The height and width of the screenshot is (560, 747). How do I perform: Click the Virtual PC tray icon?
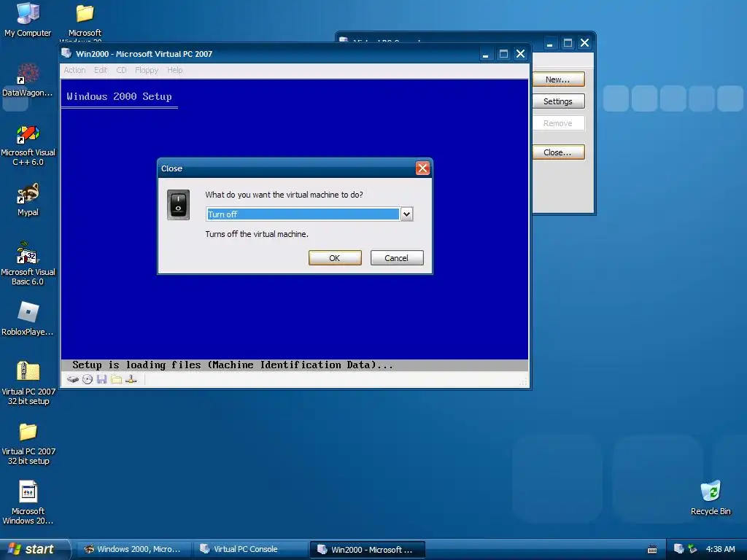click(x=678, y=549)
